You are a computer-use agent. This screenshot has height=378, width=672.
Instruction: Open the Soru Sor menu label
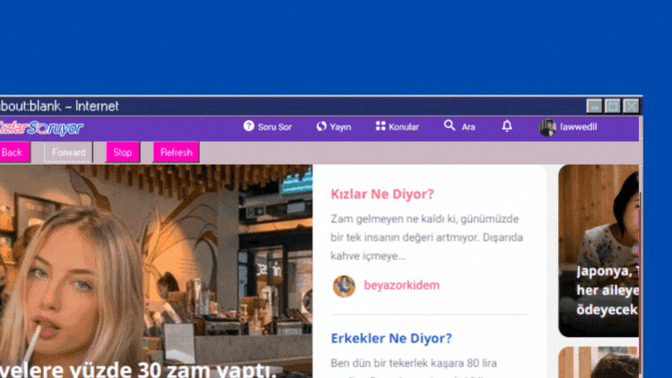pos(275,127)
